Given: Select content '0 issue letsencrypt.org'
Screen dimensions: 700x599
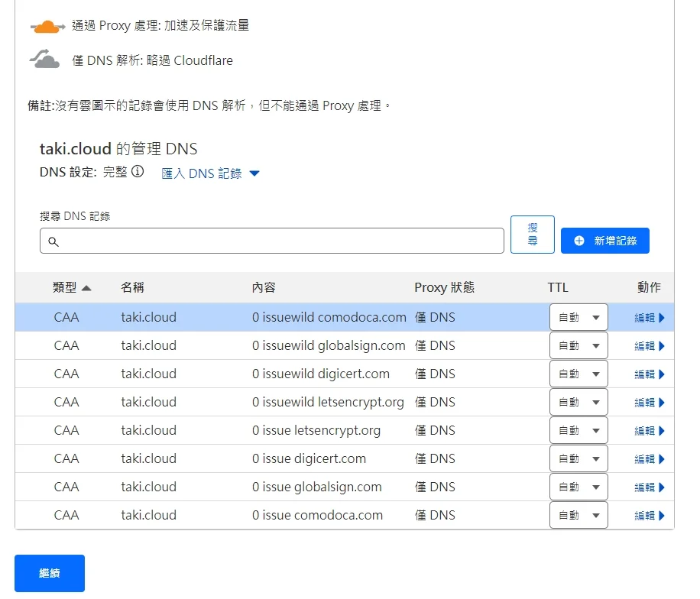Looking at the screenshot, I should tap(316, 430).
